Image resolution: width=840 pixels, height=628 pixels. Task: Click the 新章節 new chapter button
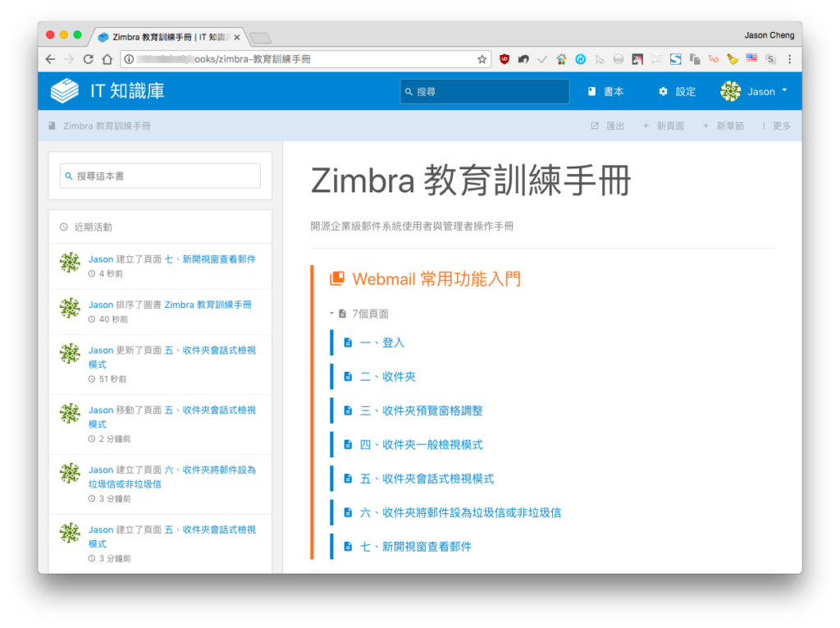(724, 126)
